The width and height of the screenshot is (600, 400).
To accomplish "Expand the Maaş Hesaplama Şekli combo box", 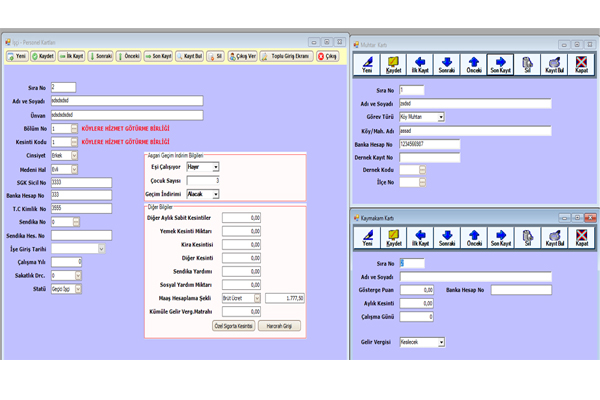I will coord(257,298).
